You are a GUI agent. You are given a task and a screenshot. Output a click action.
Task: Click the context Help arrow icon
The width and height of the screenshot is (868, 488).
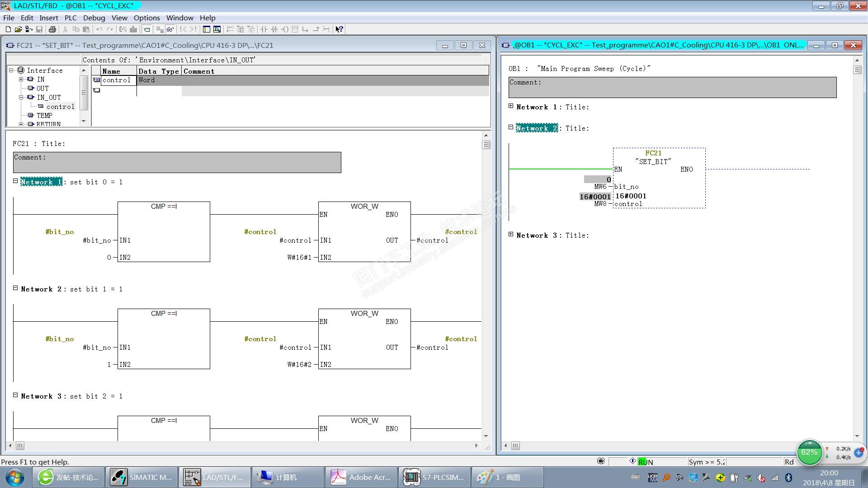point(339,29)
